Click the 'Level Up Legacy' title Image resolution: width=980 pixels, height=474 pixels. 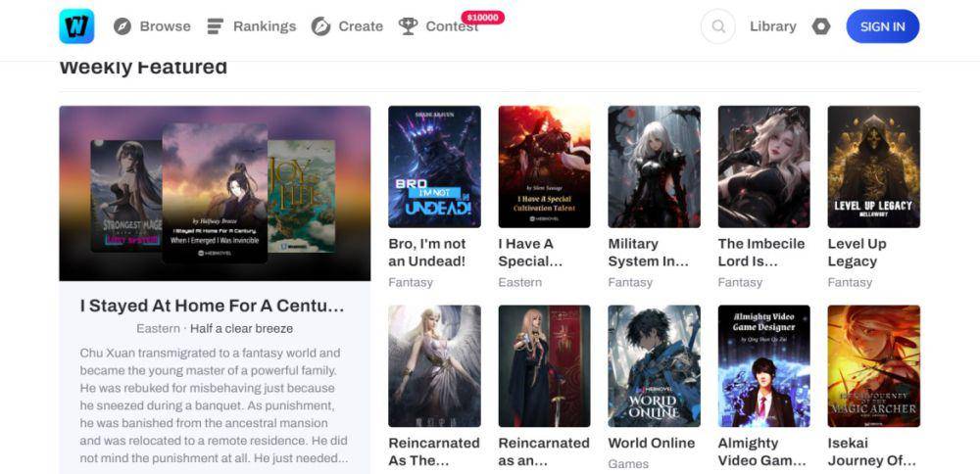pyautogui.click(x=857, y=253)
